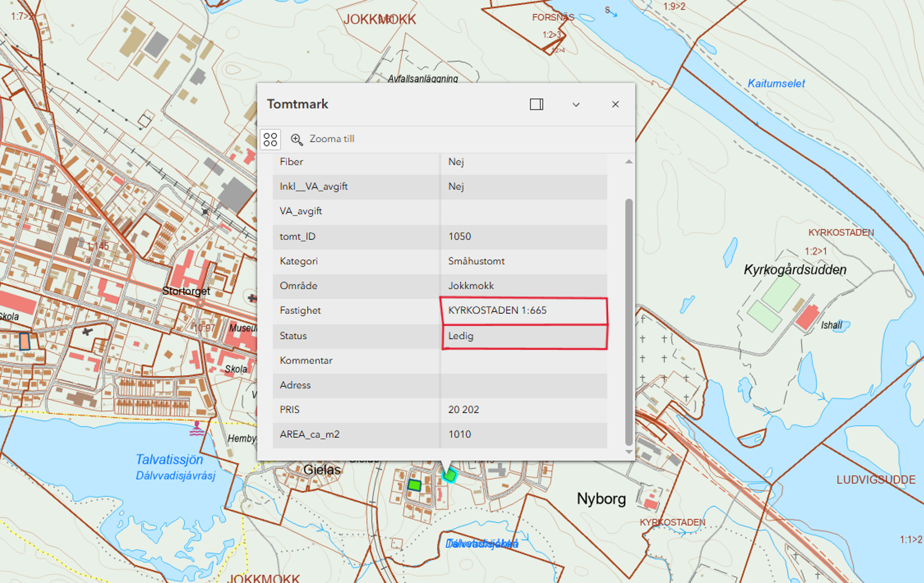
Task: Click the four-circles feature selection icon
Action: point(270,139)
